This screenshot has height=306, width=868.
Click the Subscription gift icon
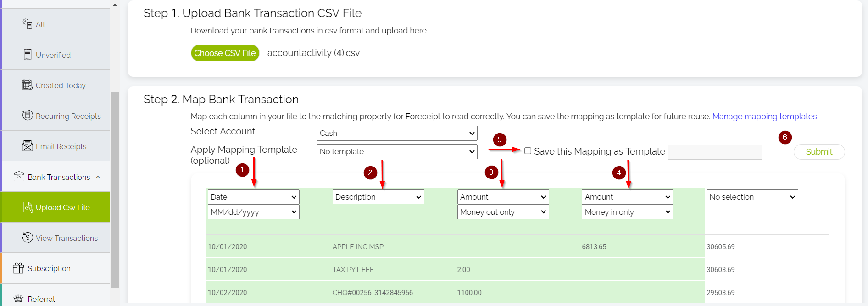(18, 268)
